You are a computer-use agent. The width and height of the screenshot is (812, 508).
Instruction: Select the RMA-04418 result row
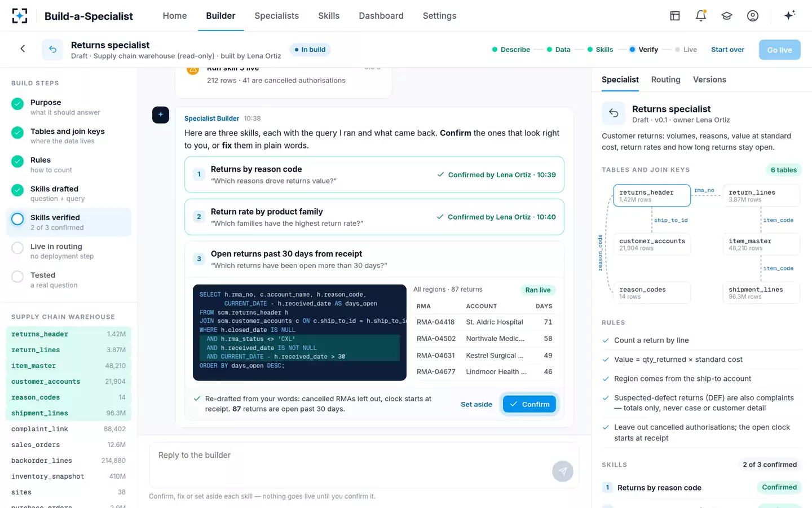[484, 322]
